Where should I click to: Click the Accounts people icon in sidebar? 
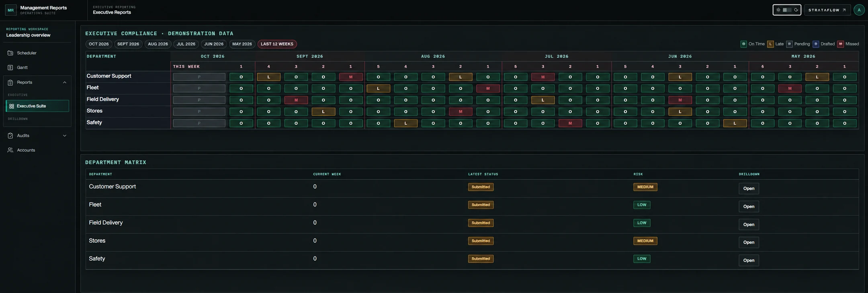[x=10, y=150]
